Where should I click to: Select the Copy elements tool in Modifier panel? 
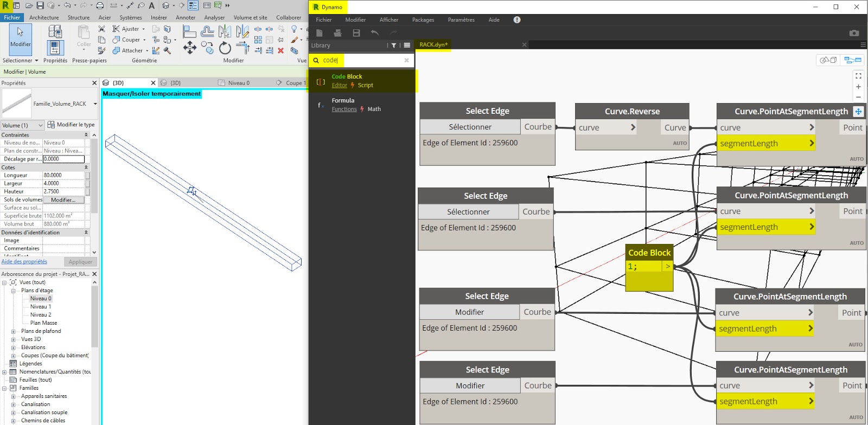207,48
